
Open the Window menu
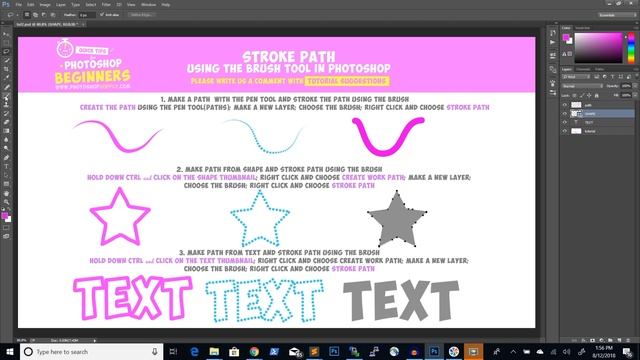click(x=148, y=4)
